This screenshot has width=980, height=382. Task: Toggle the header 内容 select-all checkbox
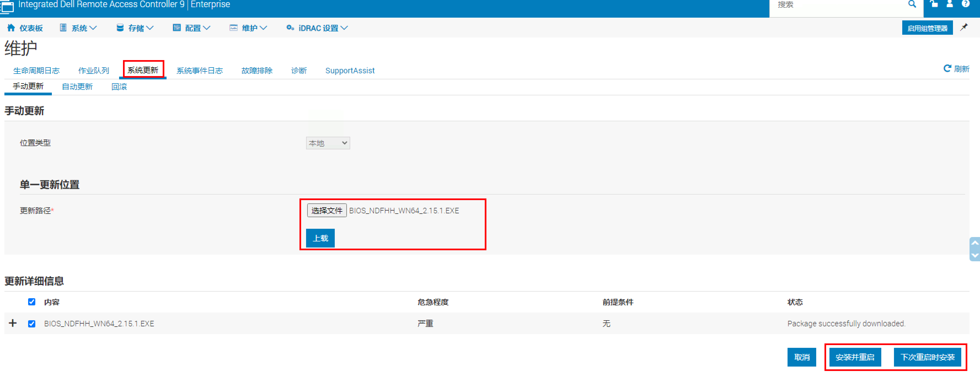32,302
